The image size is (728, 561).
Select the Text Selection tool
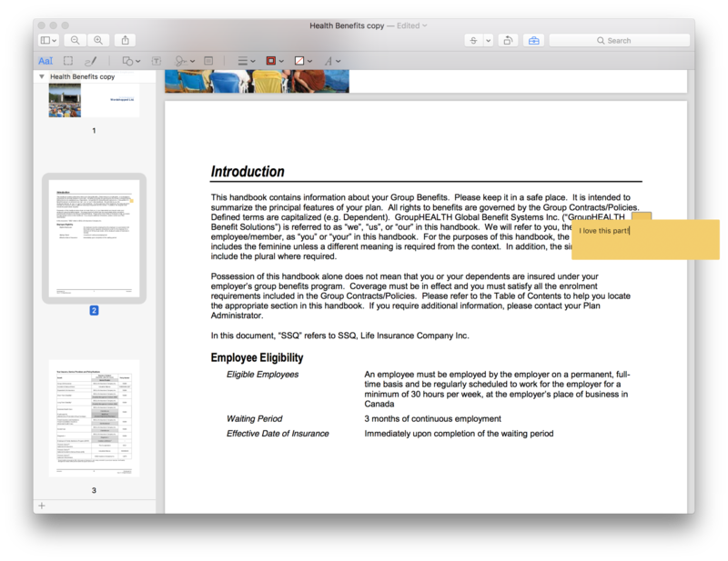point(45,61)
